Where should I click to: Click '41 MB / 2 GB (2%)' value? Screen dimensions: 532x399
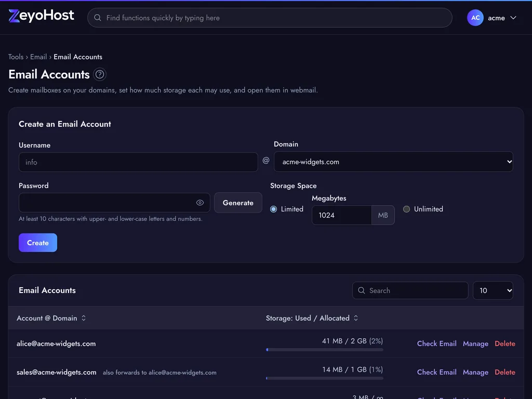[x=353, y=341]
